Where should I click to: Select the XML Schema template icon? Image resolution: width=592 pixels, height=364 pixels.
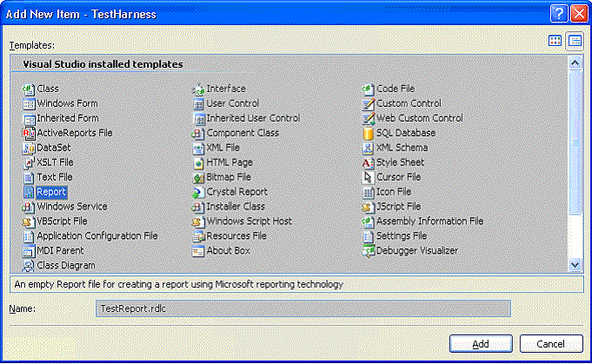click(368, 148)
